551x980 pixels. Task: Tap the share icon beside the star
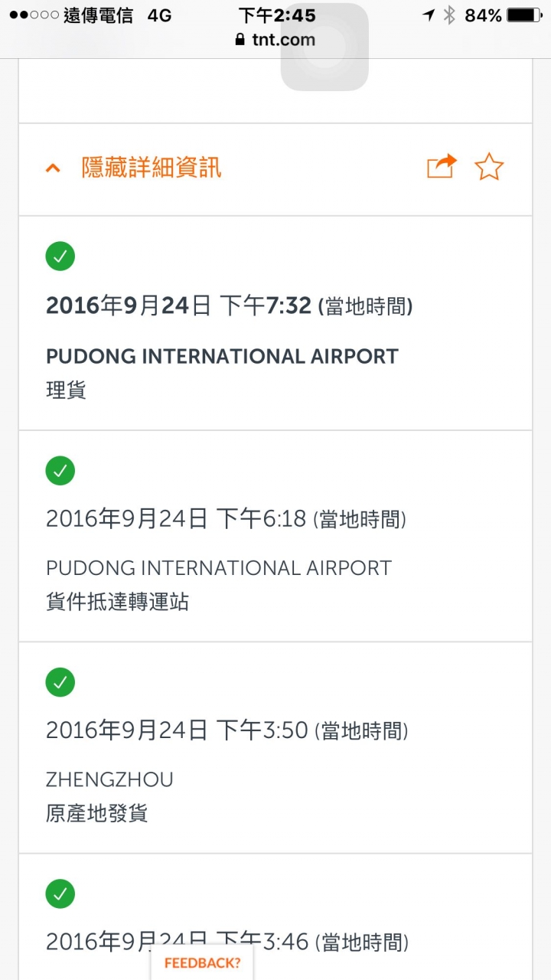coord(442,166)
